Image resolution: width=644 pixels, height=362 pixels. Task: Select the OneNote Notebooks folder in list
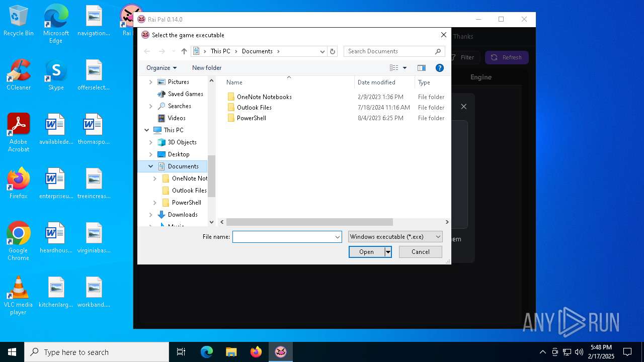(x=264, y=97)
